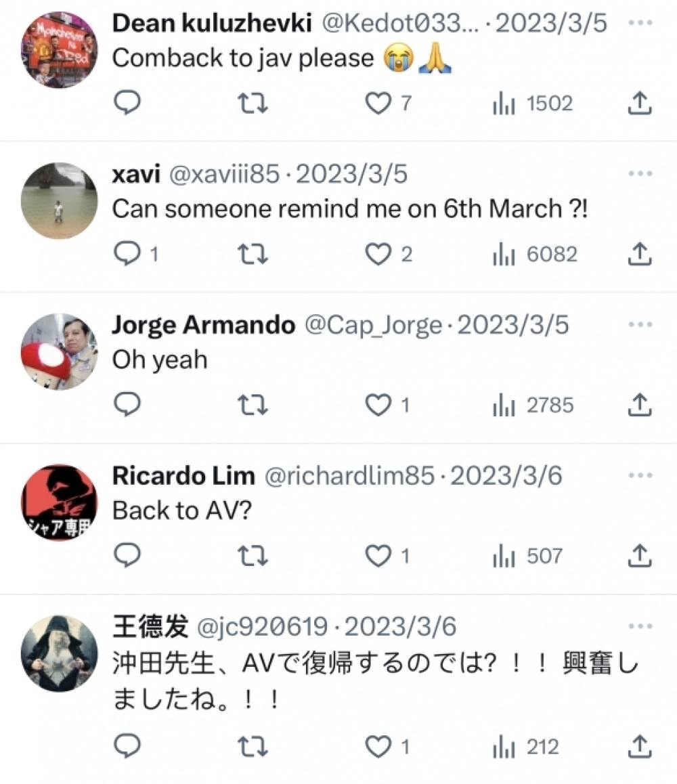
Task: Visit @richardlim85 handle link
Action: pyautogui.click(x=349, y=475)
